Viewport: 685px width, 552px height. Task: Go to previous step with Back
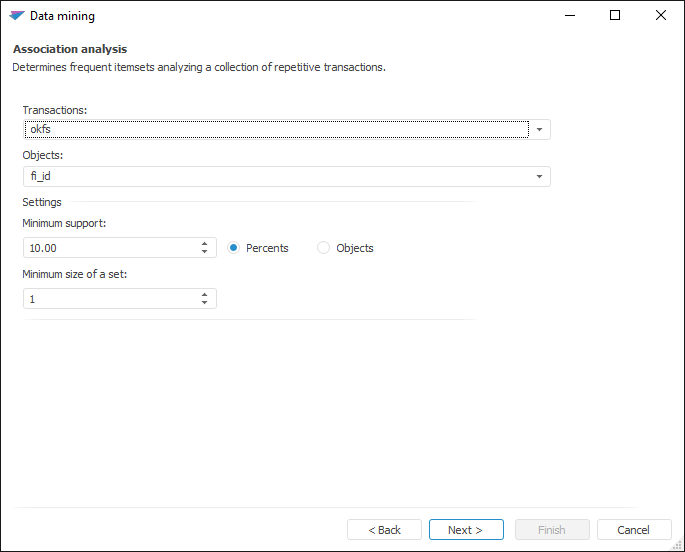pyautogui.click(x=384, y=530)
